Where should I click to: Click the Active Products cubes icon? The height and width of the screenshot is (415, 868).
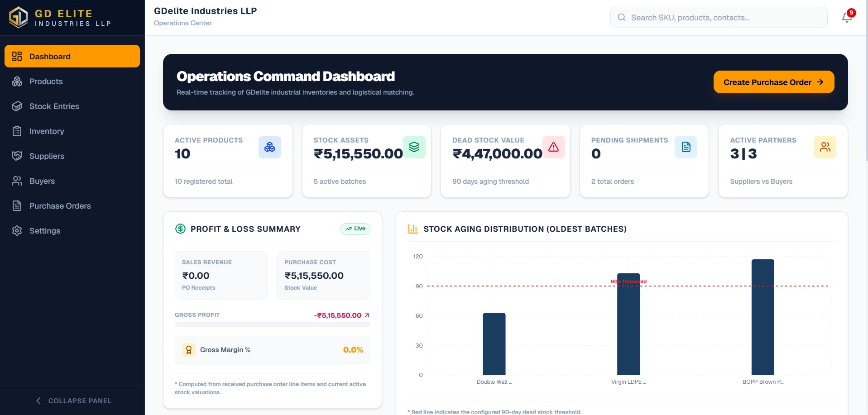270,147
